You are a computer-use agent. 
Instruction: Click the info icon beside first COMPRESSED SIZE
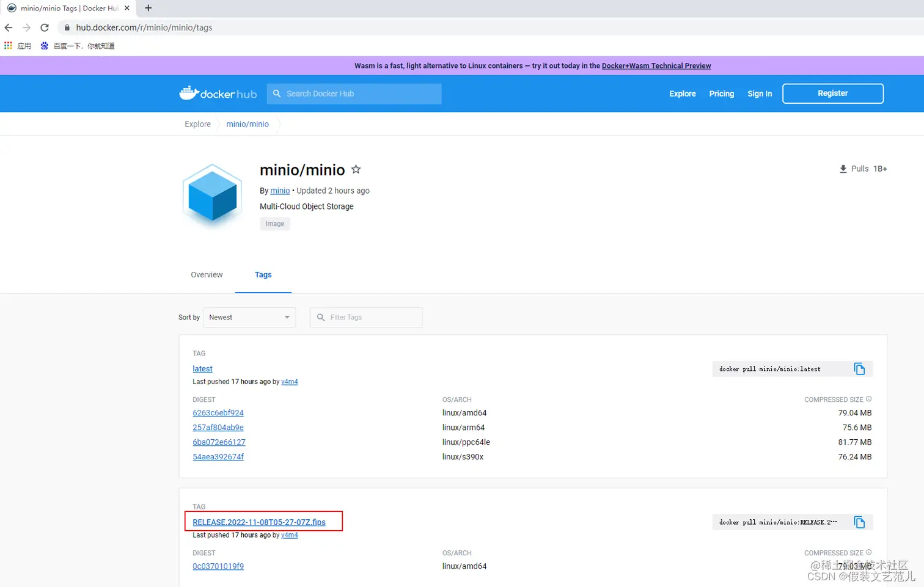pos(868,399)
